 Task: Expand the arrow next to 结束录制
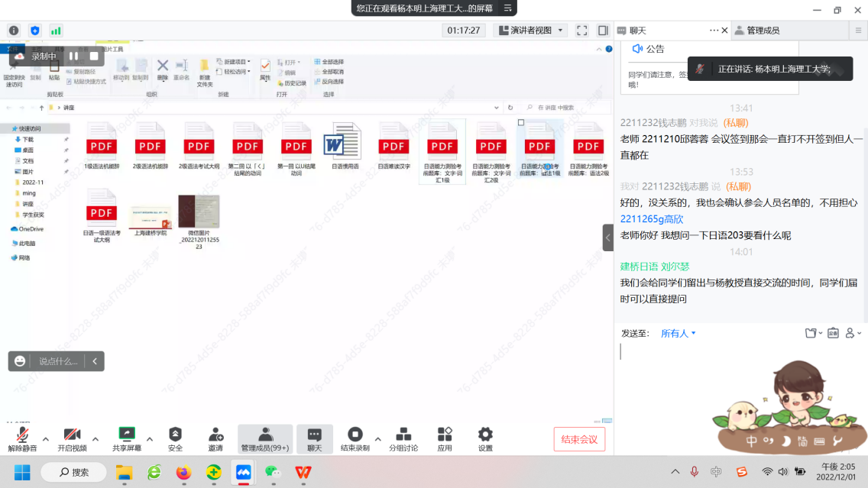pos(377,439)
